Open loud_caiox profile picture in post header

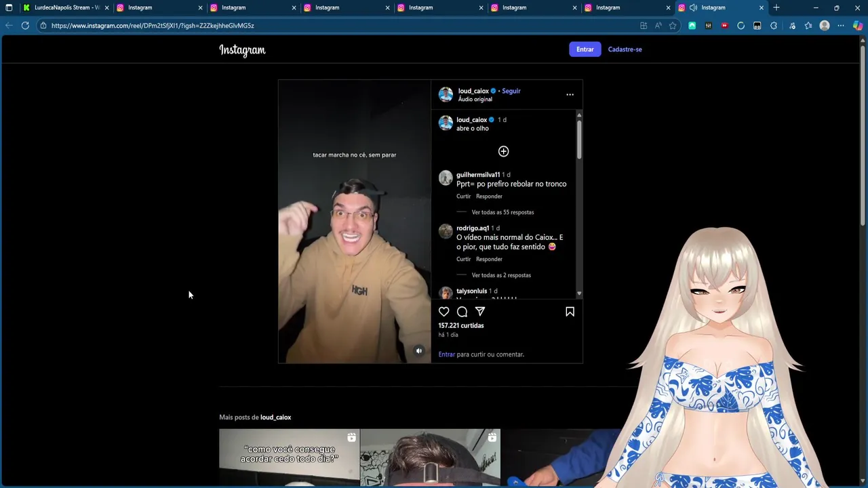tap(446, 95)
